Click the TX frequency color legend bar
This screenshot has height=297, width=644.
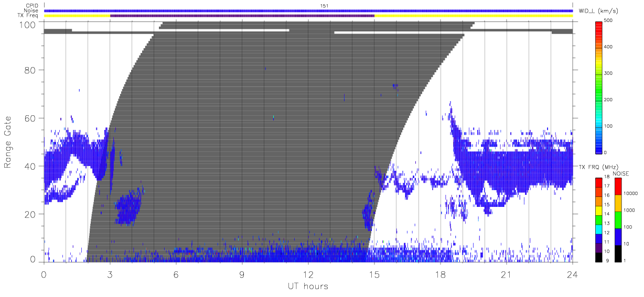(x=599, y=219)
